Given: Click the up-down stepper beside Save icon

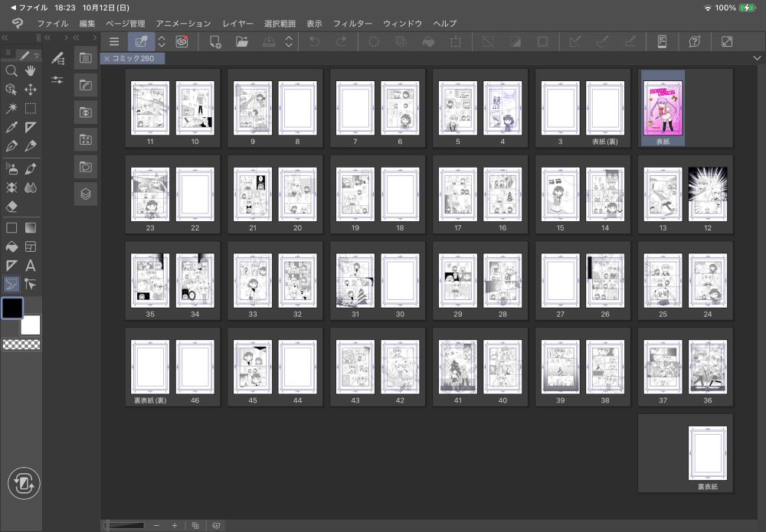Looking at the screenshot, I should pos(289,41).
